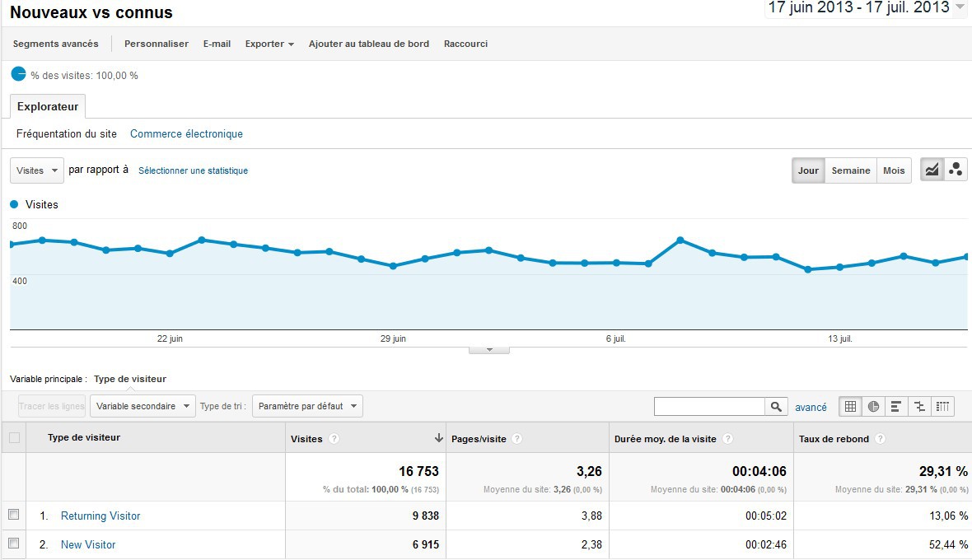Select the pivot table view icon
This screenshot has height=560, width=972.
(x=942, y=406)
